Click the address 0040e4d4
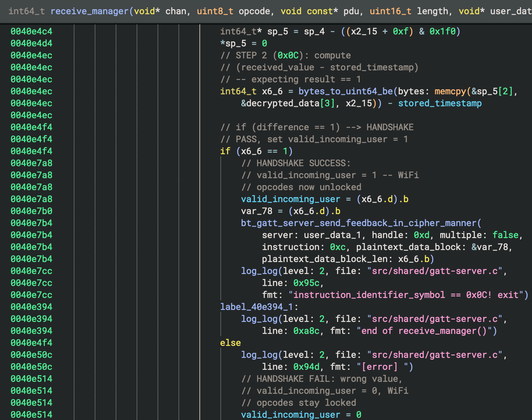The height and width of the screenshot is (420, 532). pyautogui.click(x=31, y=43)
